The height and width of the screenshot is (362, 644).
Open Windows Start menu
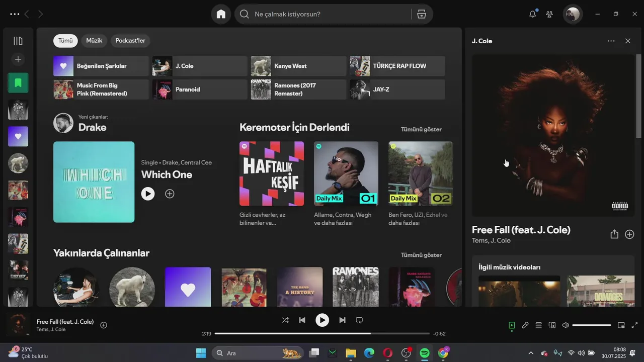point(201,353)
